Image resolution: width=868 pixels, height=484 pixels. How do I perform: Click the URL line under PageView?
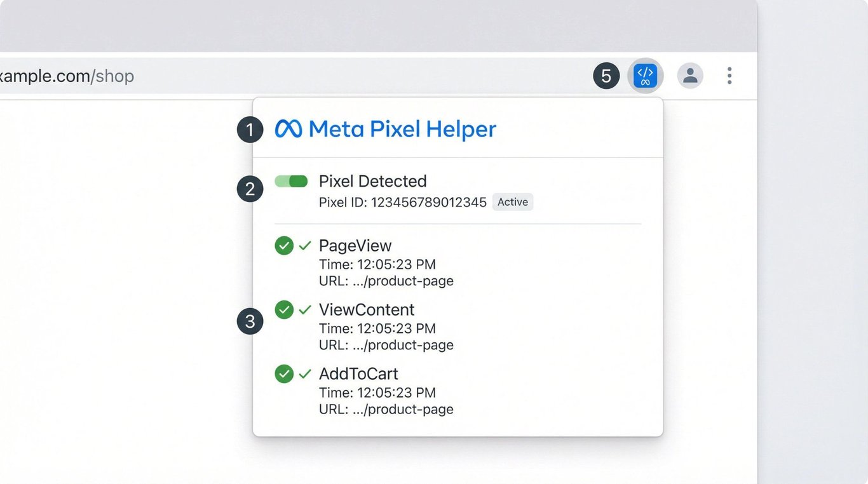[x=386, y=281]
